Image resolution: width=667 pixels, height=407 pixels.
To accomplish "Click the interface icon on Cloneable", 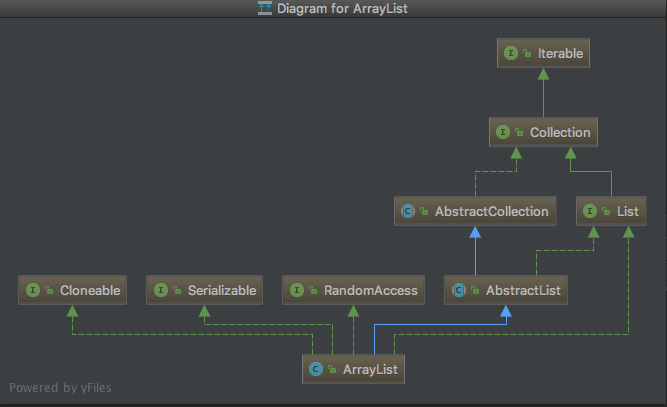I will click(x=33, y=290).
